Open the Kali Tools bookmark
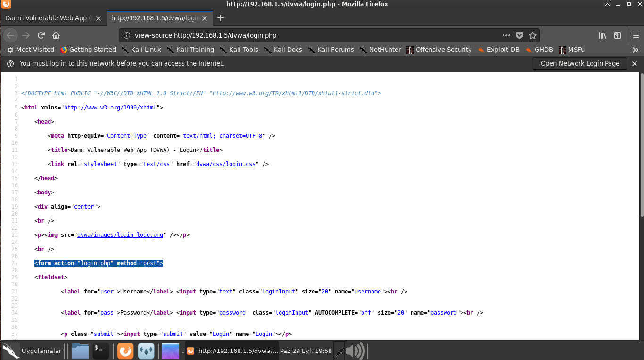 click(239, 50)
